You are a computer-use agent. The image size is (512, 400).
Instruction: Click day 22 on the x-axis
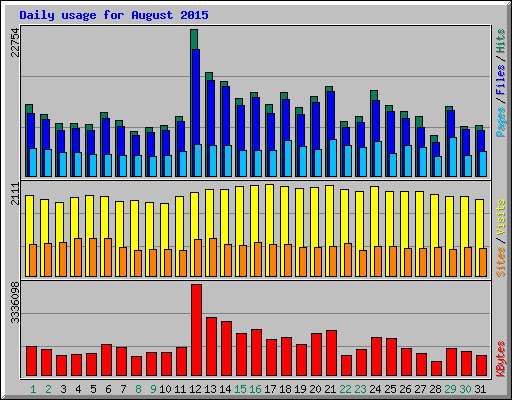click(345, 389)
